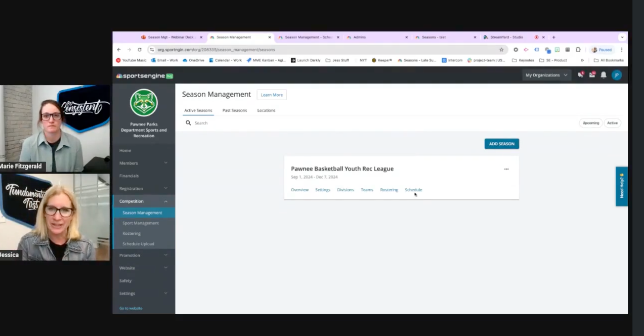Open the Need Help side tab
Screen dimensions: 644x336
click(x=622, y=186)
